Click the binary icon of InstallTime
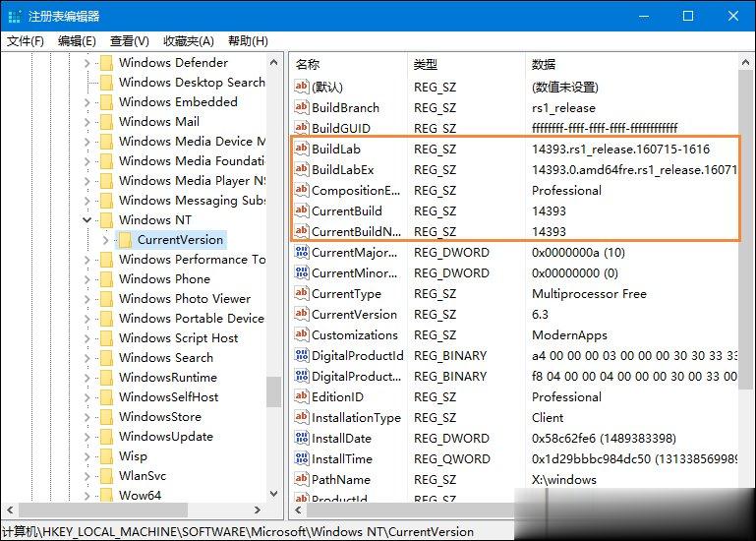The image size is (756, 541). [302, 458]
